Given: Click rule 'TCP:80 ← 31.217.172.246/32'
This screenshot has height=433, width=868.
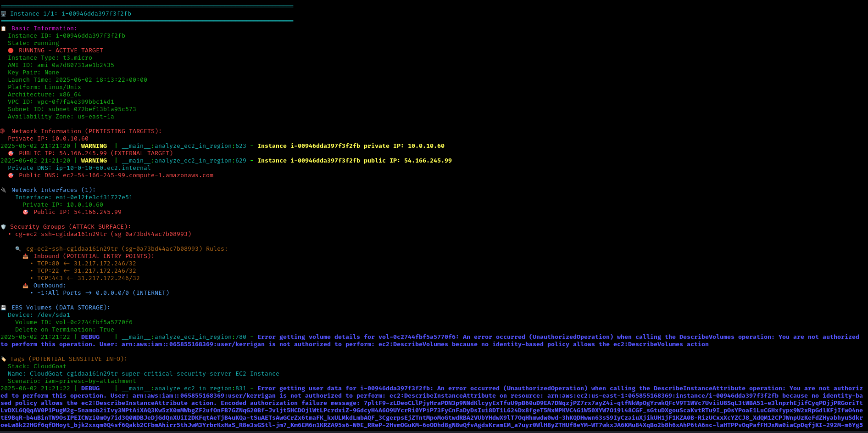Looking at the screenshot, I should (83, 264).
